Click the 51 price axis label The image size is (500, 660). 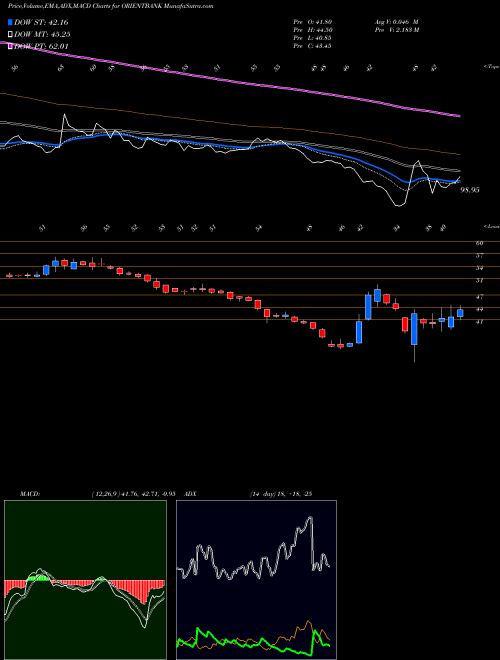[479, 280]
